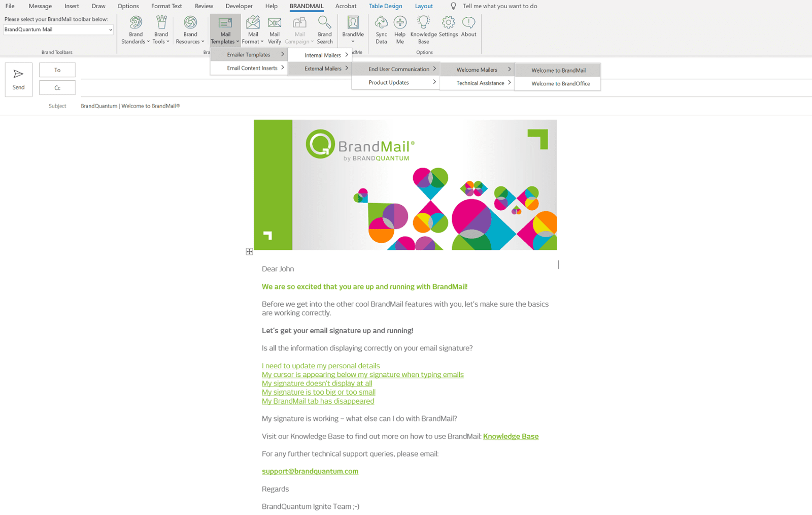The height and width of the screenshot is (515, 812).
Task: Open BrandMail Settings gear
Action: pyautogui.click(x=448, y=26)
